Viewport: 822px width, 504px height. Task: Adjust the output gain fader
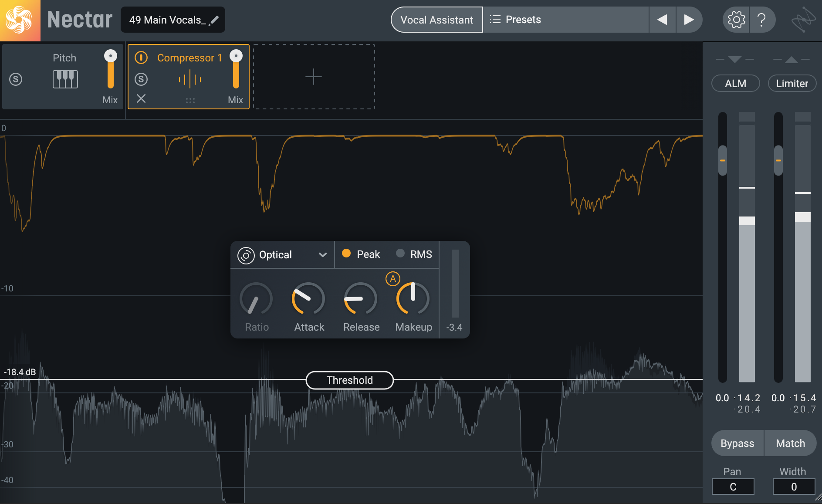coord(778,160)
